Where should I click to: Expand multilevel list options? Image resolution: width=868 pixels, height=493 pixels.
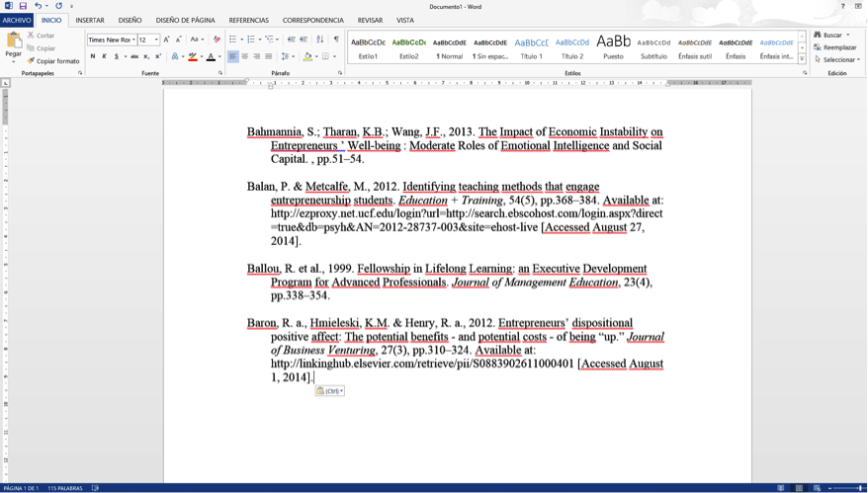(x=278, y=40)
